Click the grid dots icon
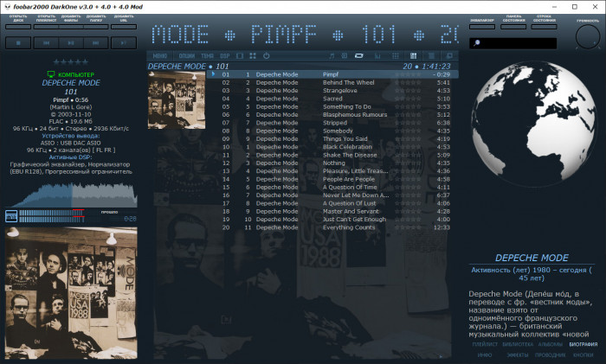 pos(396,56)
